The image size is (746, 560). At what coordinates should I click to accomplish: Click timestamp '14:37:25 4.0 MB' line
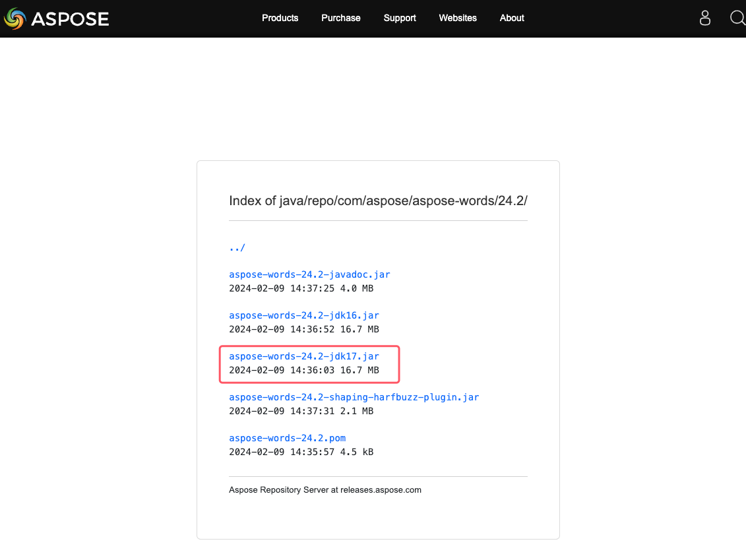(x=301, y=288)
